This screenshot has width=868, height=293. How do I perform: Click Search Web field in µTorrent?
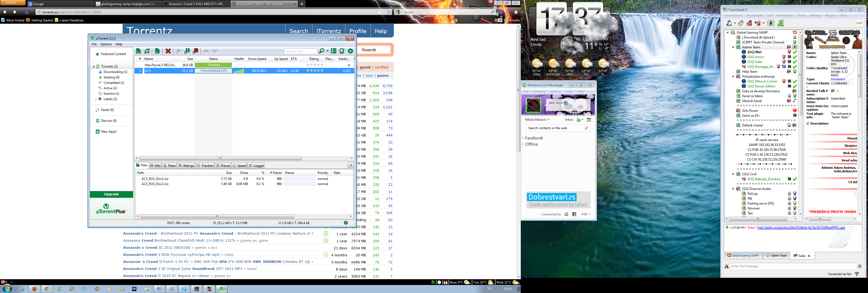pyautogui.click(x=301, y=51)
